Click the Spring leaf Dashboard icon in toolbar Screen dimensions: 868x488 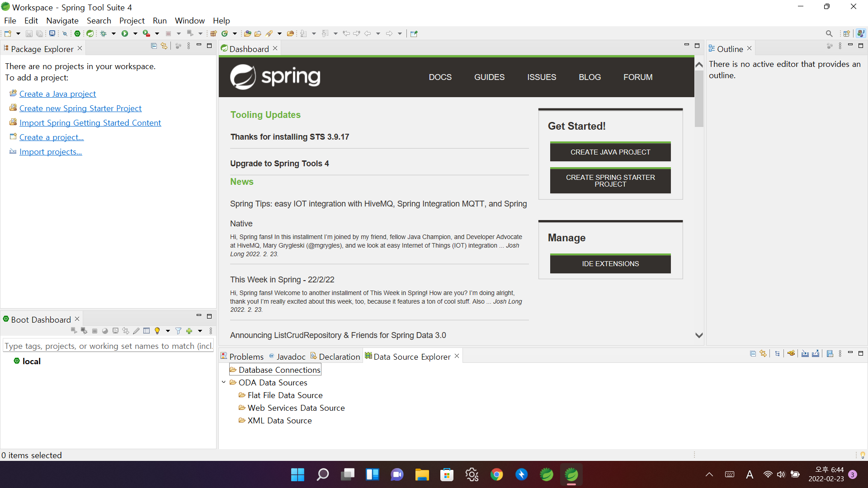click(90, 33)
